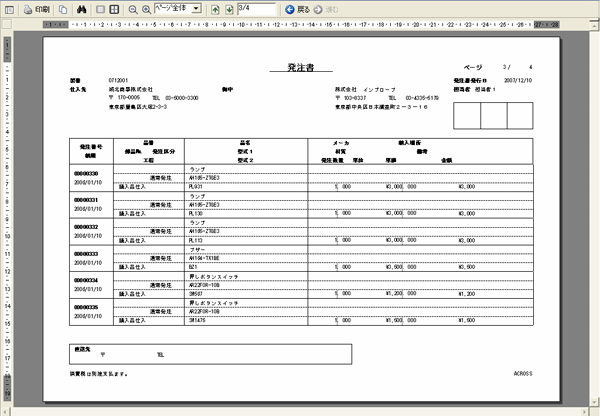
Task: Go to next page with down arrow icon
Action: [229, 10]
